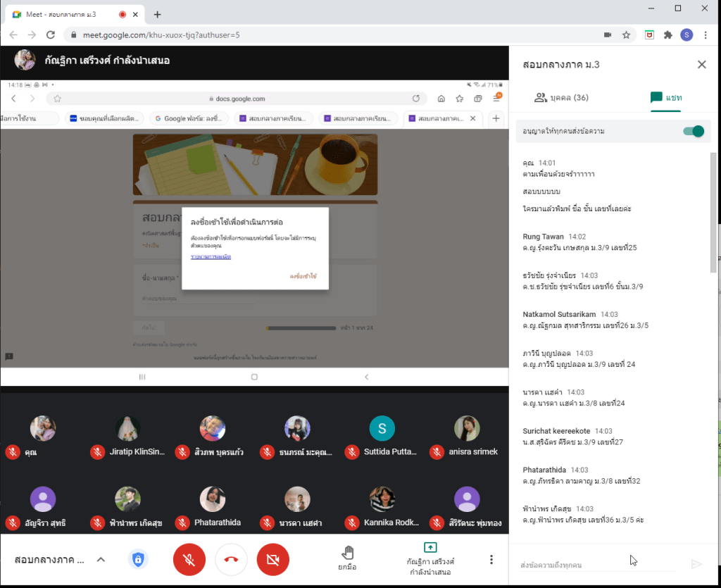Toggle allow everyone to send messages

point(693,131)
